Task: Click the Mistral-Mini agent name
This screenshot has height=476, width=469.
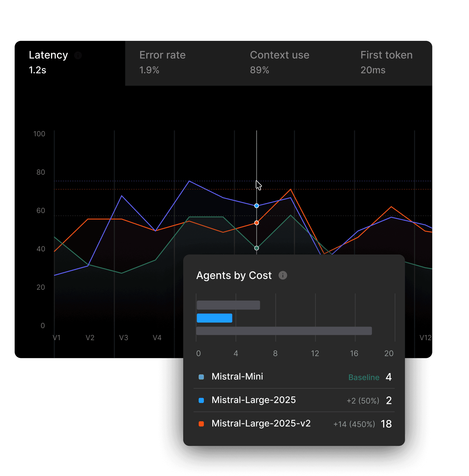Action: click(237, 377)
